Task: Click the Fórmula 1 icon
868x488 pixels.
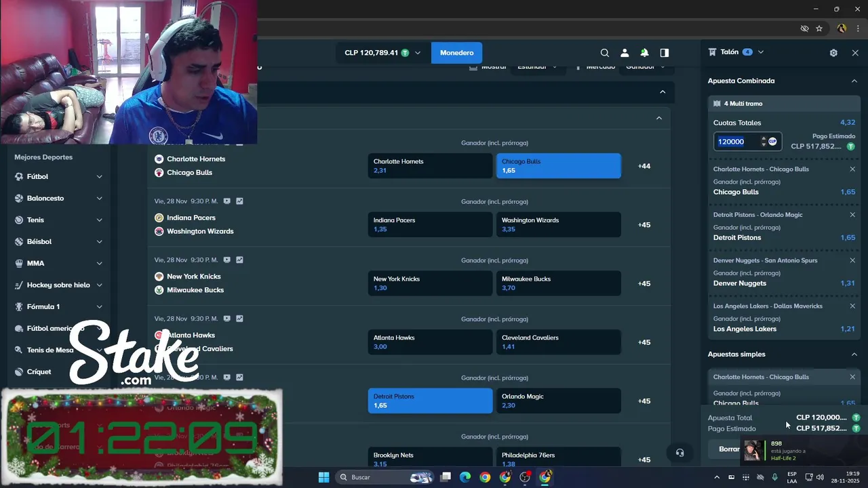Action: tap(19, 306)
